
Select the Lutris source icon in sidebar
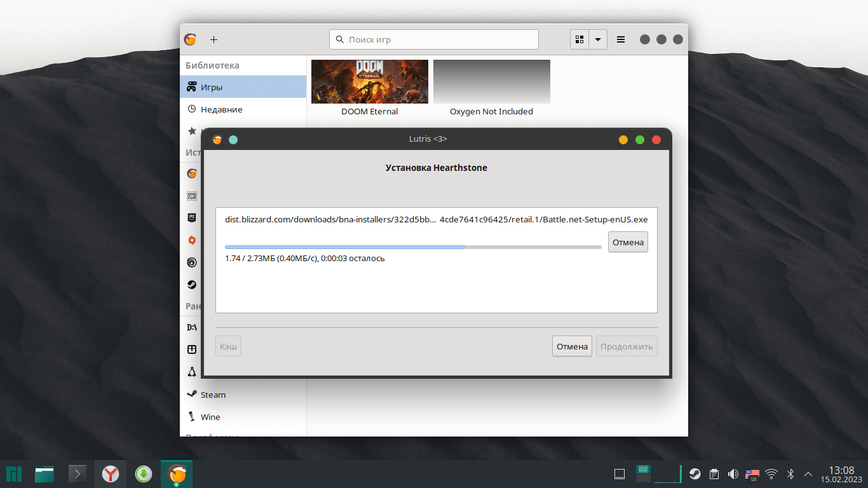coord(192,173)
